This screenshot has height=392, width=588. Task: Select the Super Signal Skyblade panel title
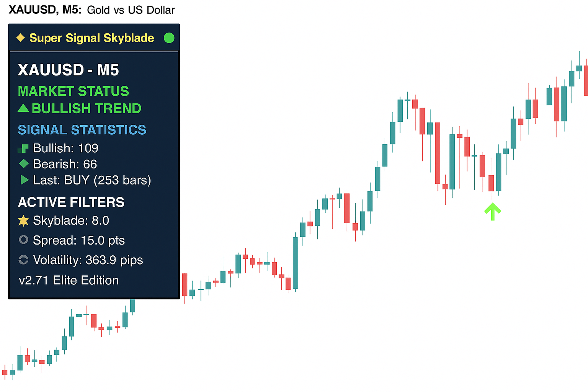(x=91, y=38)
